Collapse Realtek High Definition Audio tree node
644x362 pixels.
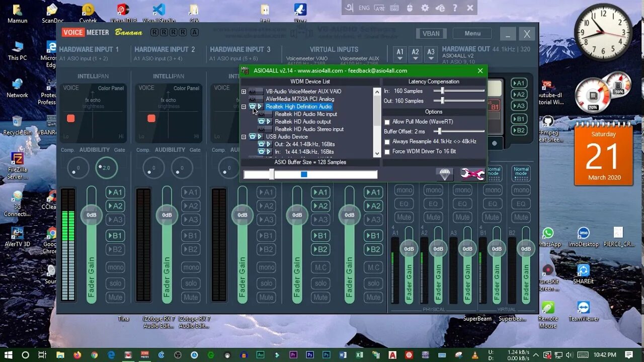click(244, 107)
